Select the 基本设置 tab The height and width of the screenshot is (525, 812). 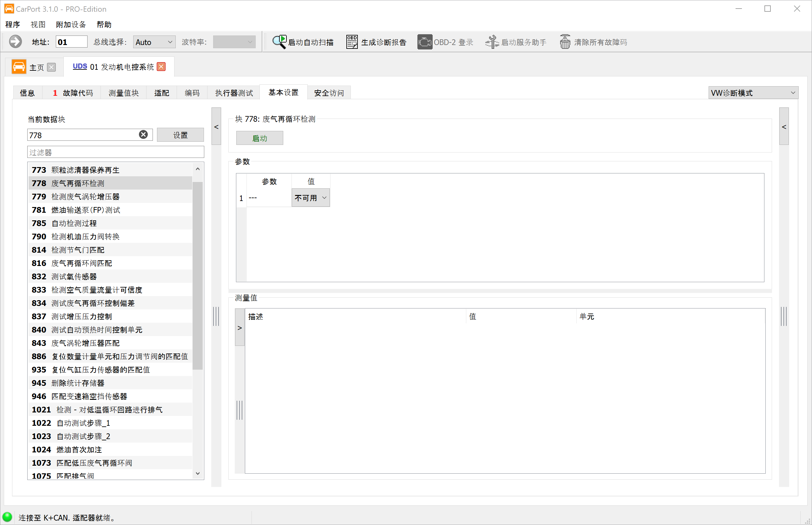click(283, 92)
